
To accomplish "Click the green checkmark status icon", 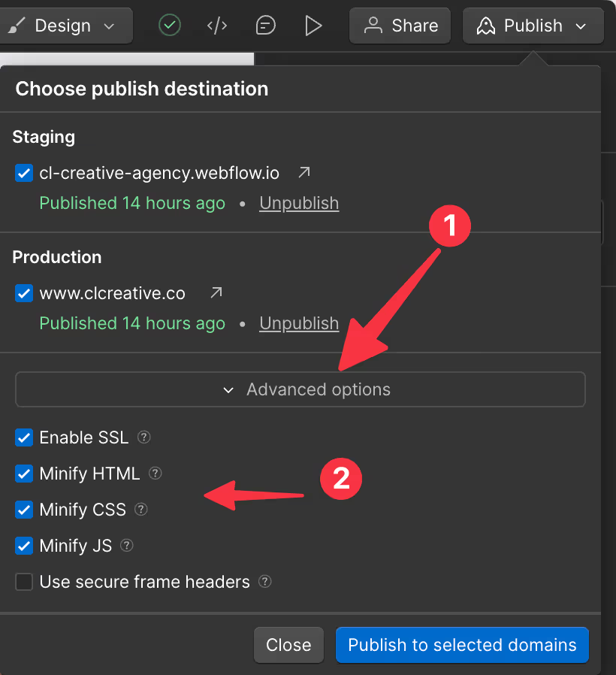I will point(170,26).
